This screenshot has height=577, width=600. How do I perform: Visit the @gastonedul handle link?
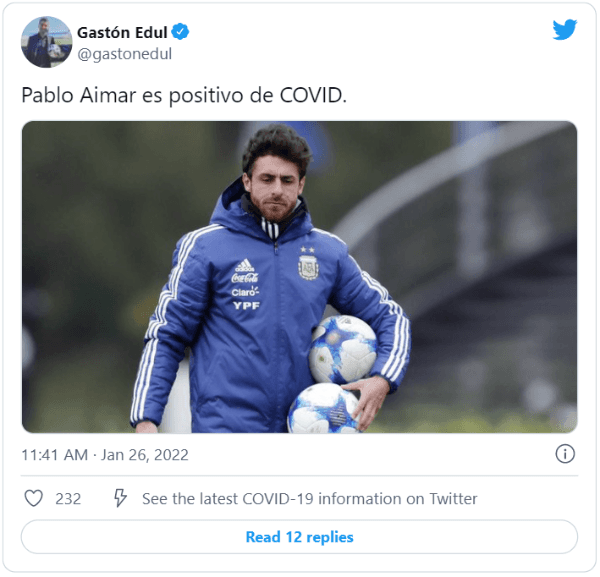click(x=124, y=54)
